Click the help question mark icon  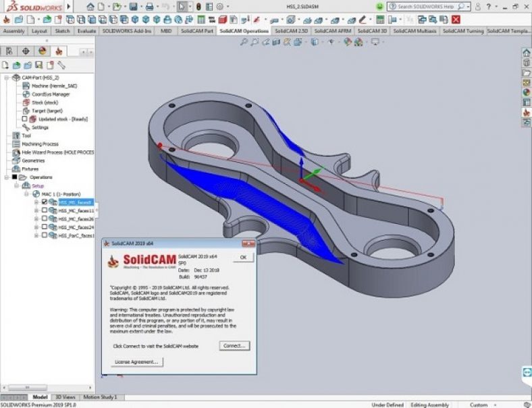point(489,7)
